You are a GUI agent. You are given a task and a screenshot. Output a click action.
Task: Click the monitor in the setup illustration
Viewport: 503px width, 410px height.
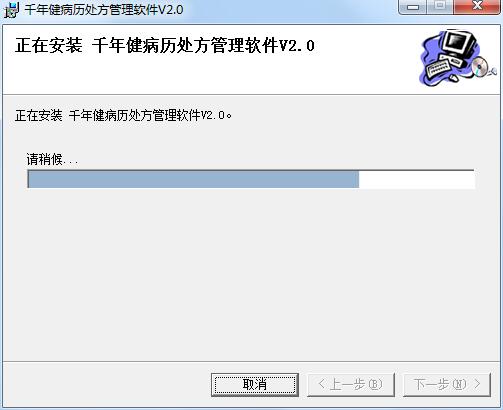tap(459, 43)
